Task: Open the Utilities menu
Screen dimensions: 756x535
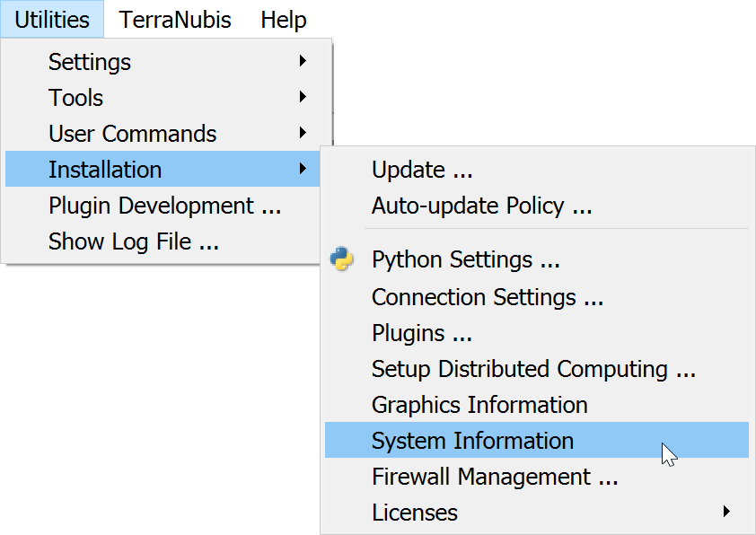Action: [52, 20]
